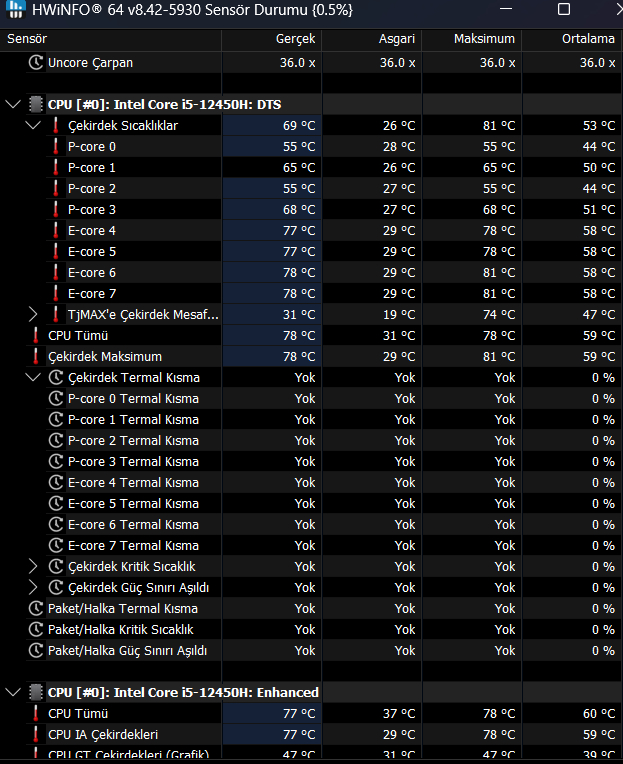Screen dimensions: 623x764
Task: Collapse the Çekirdek Sıcaklıklar tree
Action: (33, 125)
